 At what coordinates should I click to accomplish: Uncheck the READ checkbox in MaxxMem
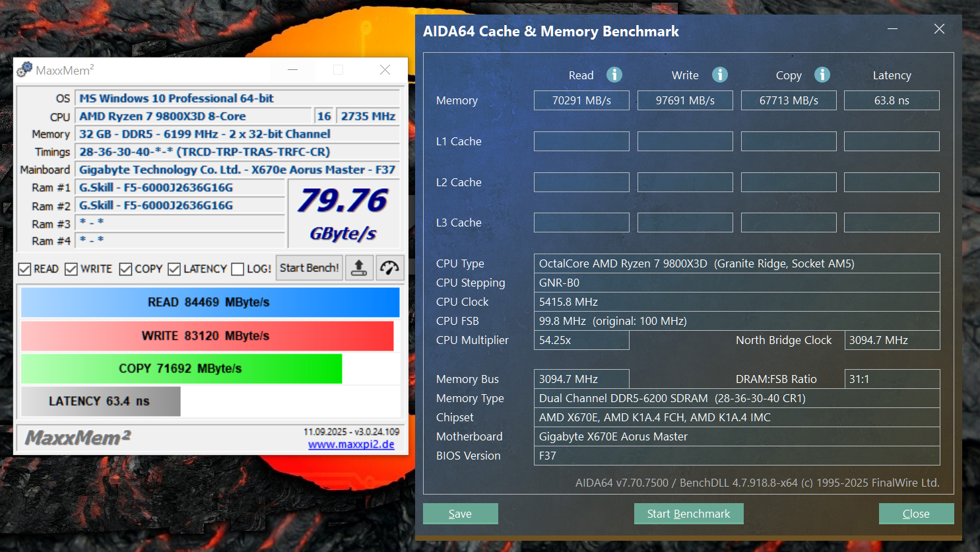click(x=24, y=269)
